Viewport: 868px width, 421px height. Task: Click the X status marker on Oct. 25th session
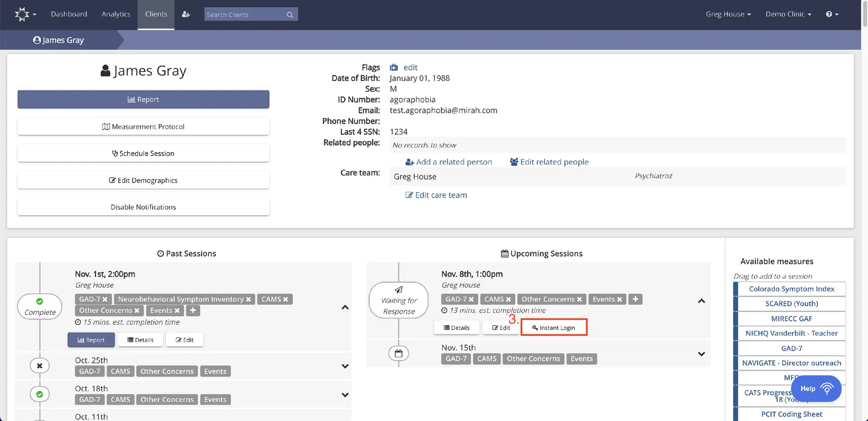[39, 365]
